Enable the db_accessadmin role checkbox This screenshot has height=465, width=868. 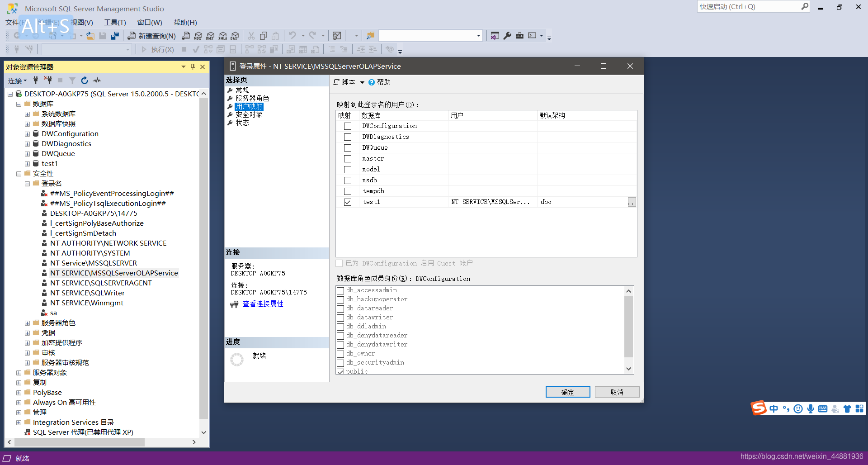click(341, 290)
